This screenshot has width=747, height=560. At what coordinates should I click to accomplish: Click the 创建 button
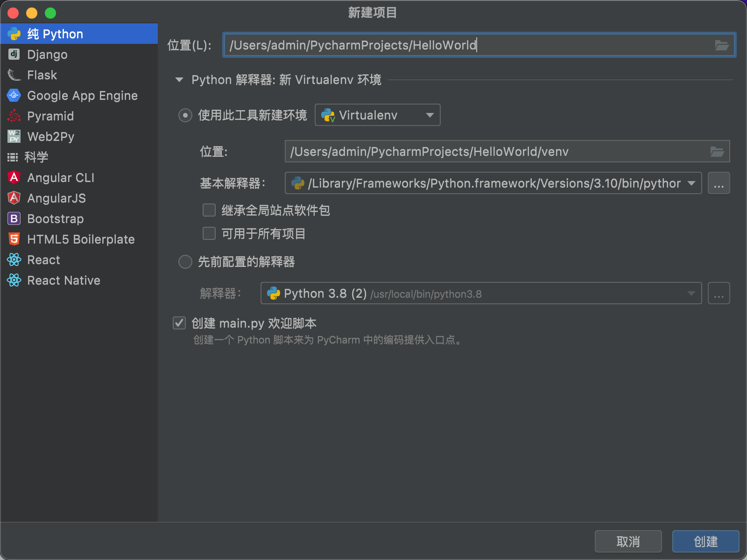click(x=705, y=541)
